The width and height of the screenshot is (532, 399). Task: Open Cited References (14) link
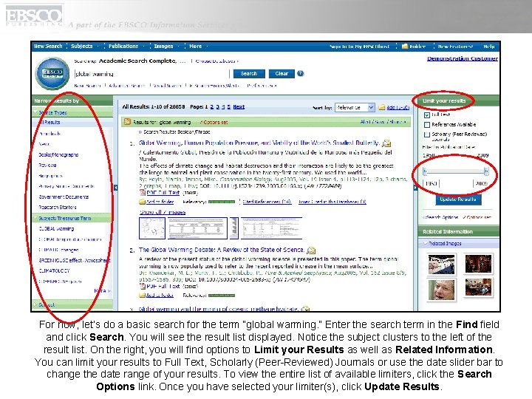(x=267, y=202)
